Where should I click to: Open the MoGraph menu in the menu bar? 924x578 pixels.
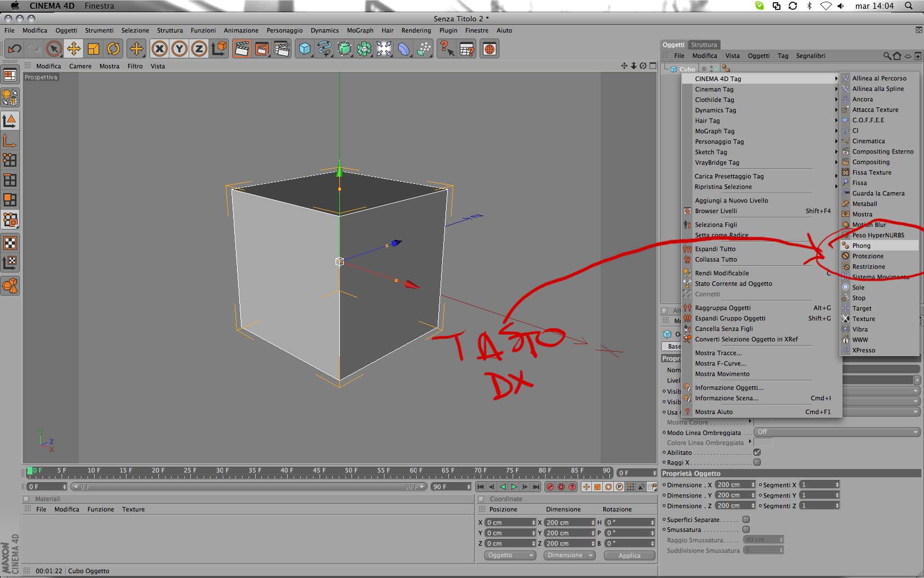[360, 30]
